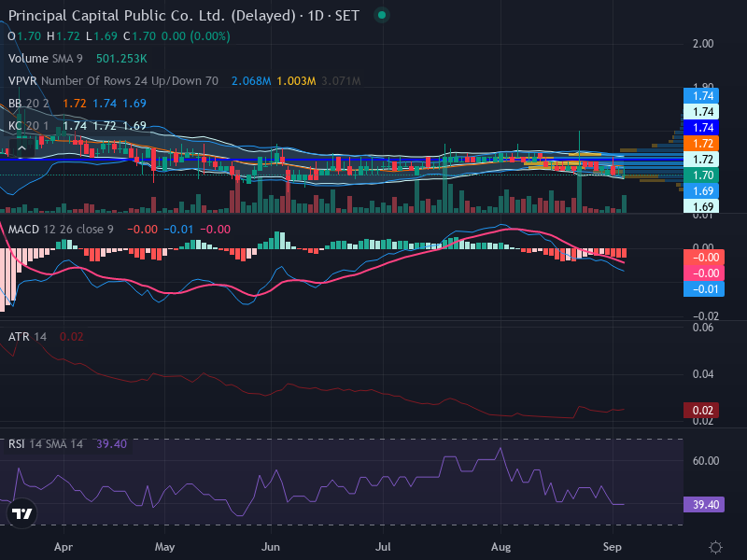747x560 pixels.
Task: Click the Apr label on time axis
Action: pyautogui.click(x=63, y=547)
